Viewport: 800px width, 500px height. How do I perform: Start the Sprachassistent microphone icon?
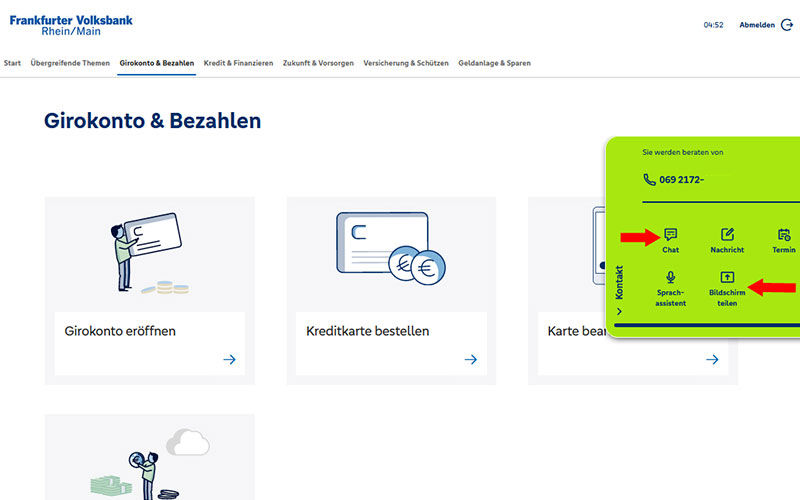pyautogui.click(x=670, y=277)
